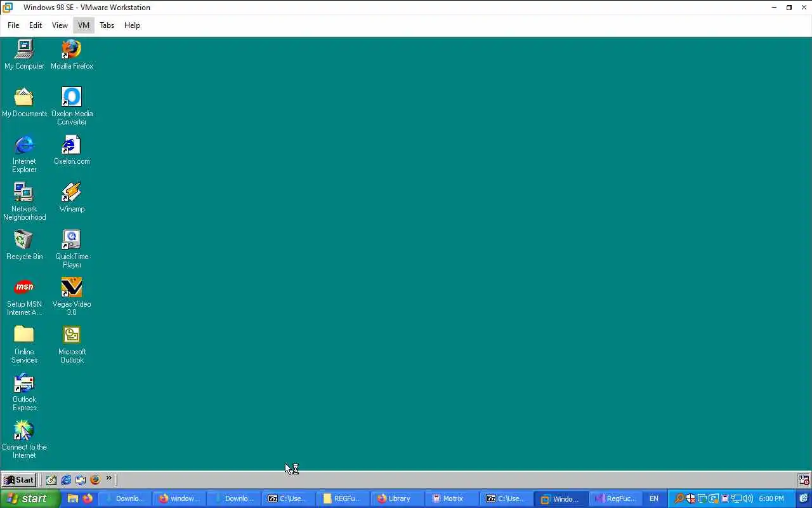The width and height of the screenshot is (812, 508).
Task: Select Internet Explorer desktop icon
Action: [24, 154]
